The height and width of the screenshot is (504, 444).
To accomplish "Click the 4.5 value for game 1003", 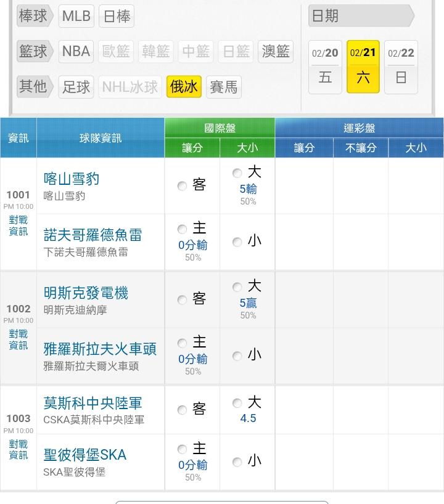I will tap(248, 418).
